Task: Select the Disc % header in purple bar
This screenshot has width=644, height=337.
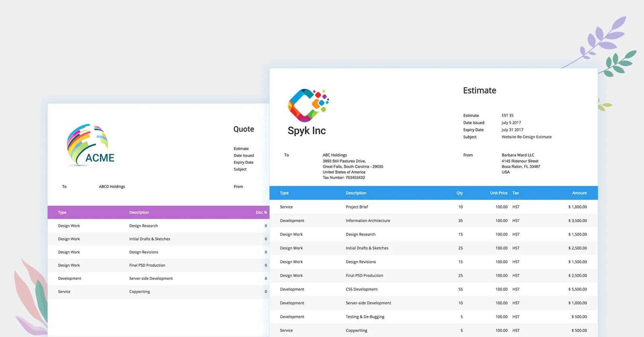Action: (261, 213)
